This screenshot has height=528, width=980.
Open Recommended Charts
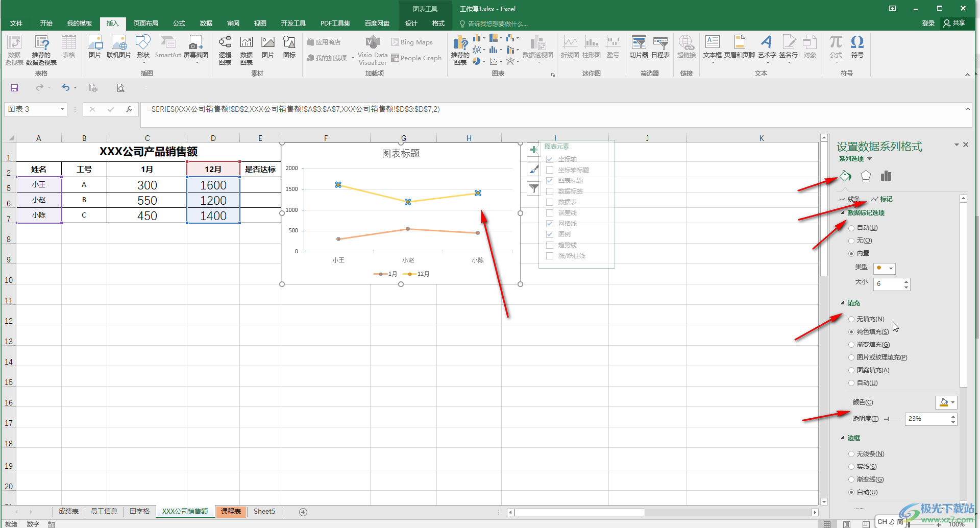(460, 50)
